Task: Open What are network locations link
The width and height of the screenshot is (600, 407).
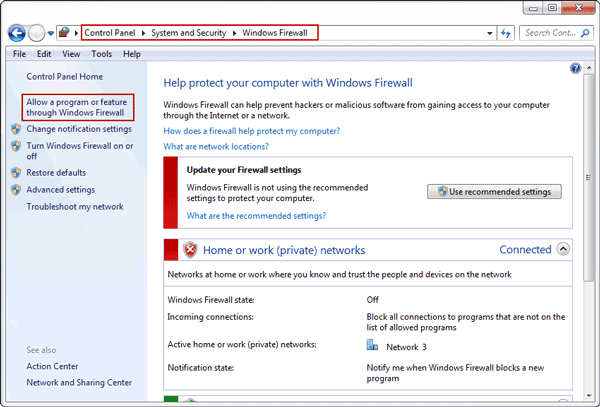Action: click(x=216, y=147)
